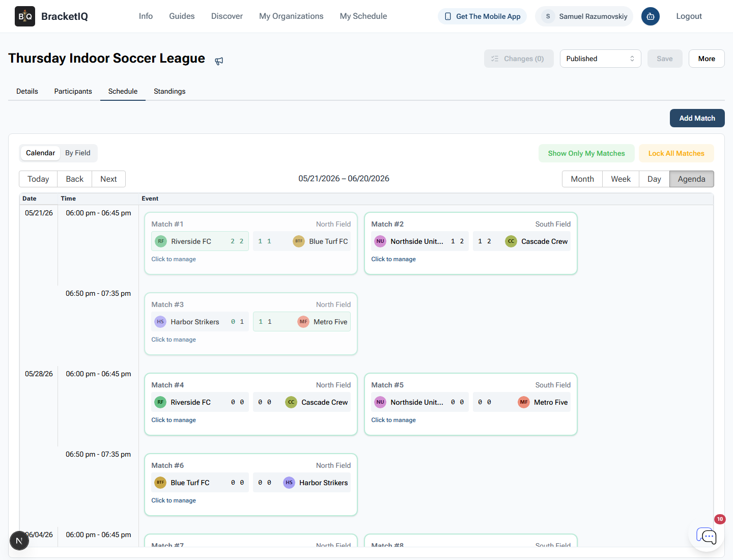Click the phone icon in Get The Mobile App
Screen dimensions: 733x560
pos(448,16)
